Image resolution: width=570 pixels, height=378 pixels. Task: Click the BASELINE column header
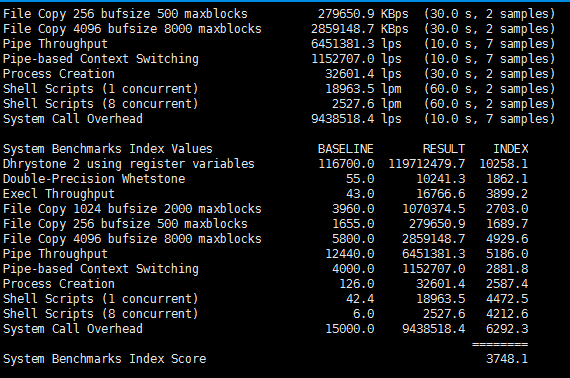point(346,149)
